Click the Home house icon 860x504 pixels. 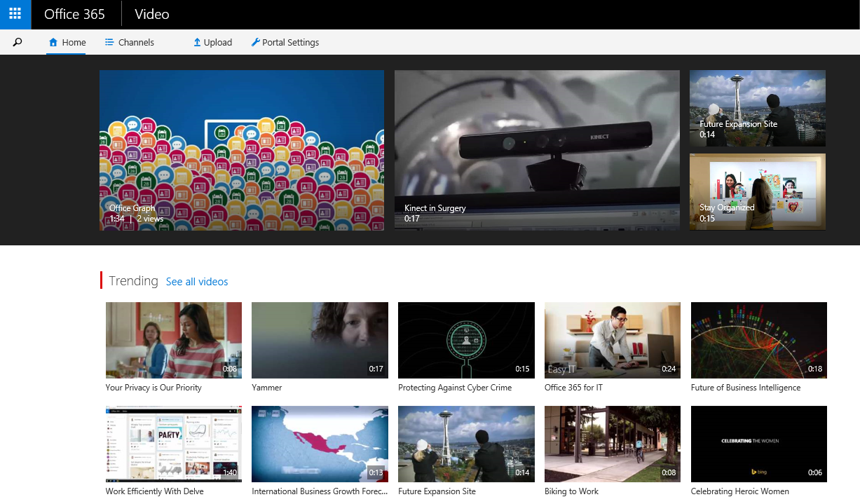[x=53, y=43]
